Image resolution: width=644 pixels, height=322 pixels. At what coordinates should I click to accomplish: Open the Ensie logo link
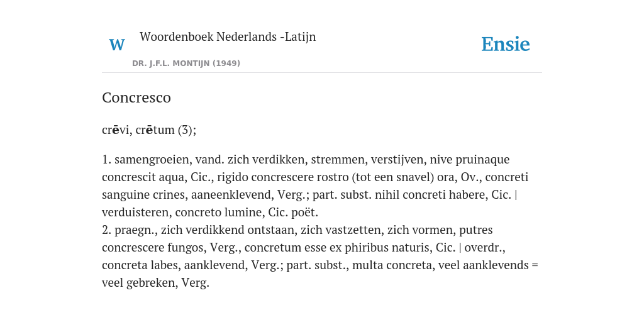tap(506, 44)
